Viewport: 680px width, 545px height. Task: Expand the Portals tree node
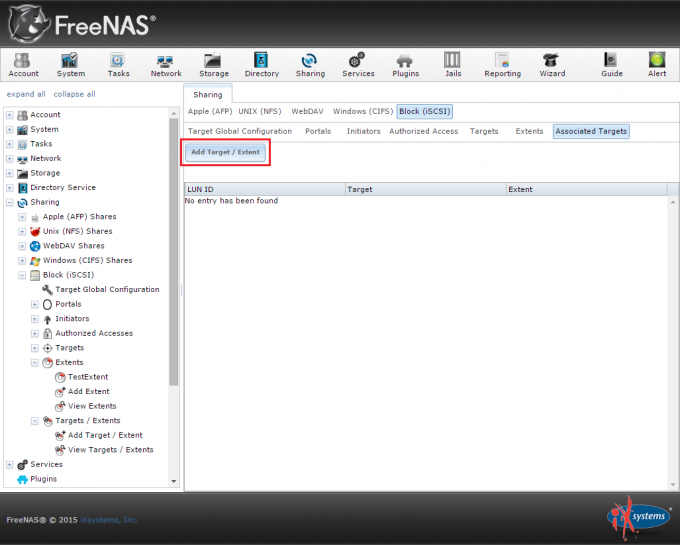(x=35, y=304)
